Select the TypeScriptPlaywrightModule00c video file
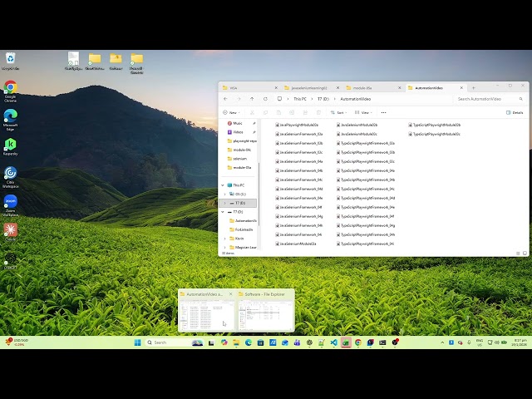This screenshot has width=532, height=399. coord(435,134)
